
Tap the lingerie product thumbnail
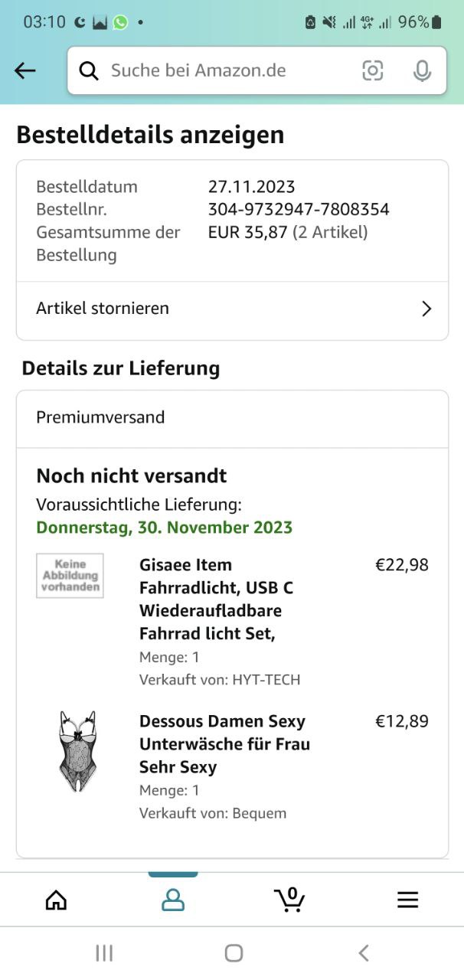click(x=77, y=750)
